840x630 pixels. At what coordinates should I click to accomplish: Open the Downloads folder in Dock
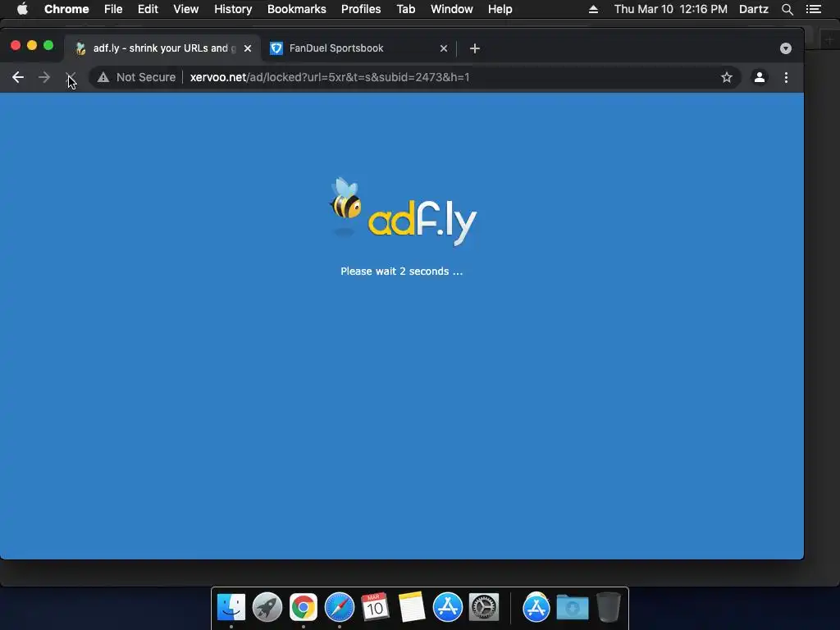click(x=572, y=608)
